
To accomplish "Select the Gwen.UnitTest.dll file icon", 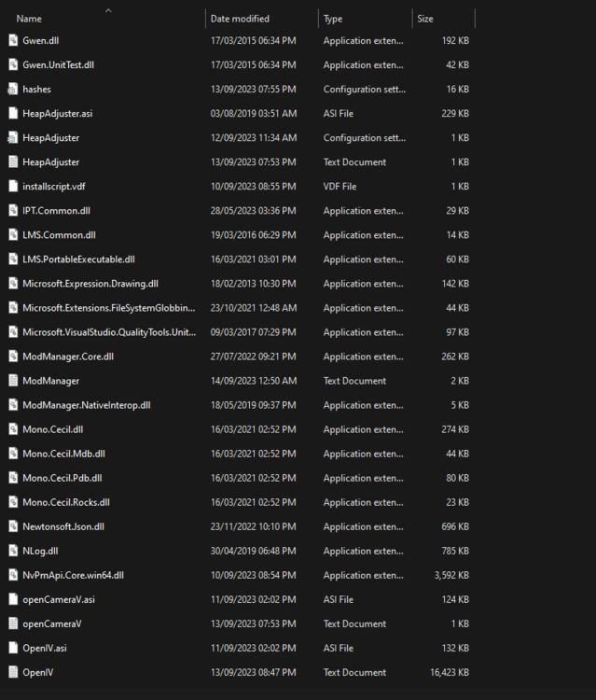I will (x=13, y=64).
